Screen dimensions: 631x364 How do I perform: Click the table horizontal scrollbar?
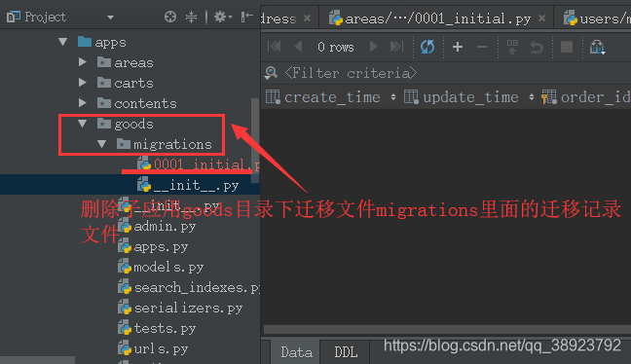coord(447,329)
